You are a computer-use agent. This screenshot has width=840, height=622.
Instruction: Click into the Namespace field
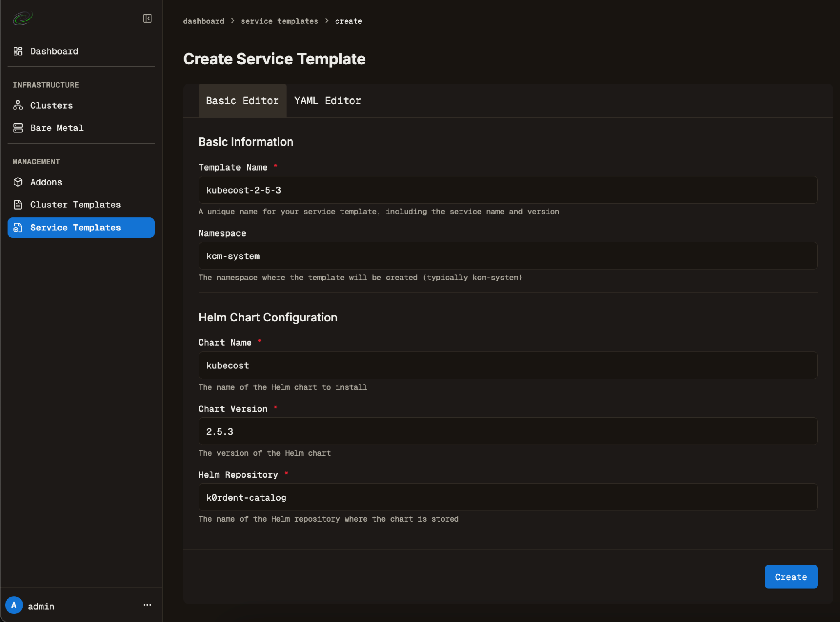(507, 256)
